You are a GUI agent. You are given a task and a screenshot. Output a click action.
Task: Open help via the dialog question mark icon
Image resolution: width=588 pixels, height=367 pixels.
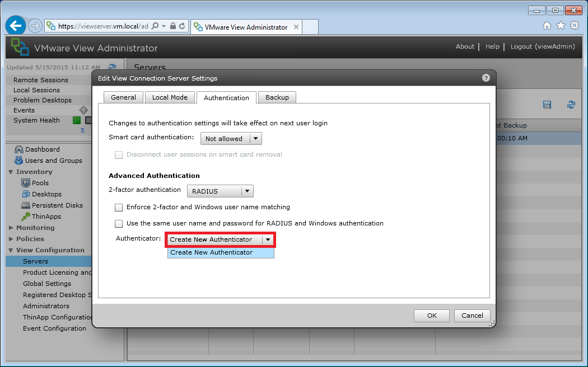coord(485,78)
